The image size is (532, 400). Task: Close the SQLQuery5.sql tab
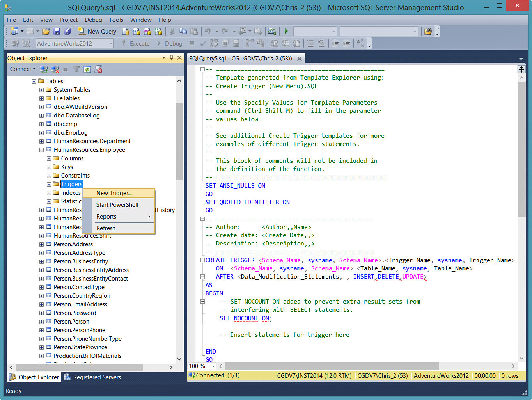pyautogui.click(x=300, y=59)
